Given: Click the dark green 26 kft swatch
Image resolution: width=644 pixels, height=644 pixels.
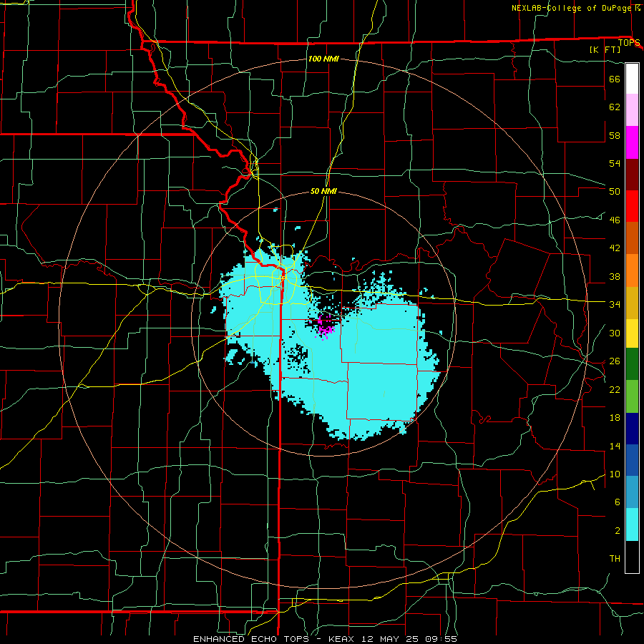Looking at the screenshot, I should pyautogui.click(x=632, y=364).
